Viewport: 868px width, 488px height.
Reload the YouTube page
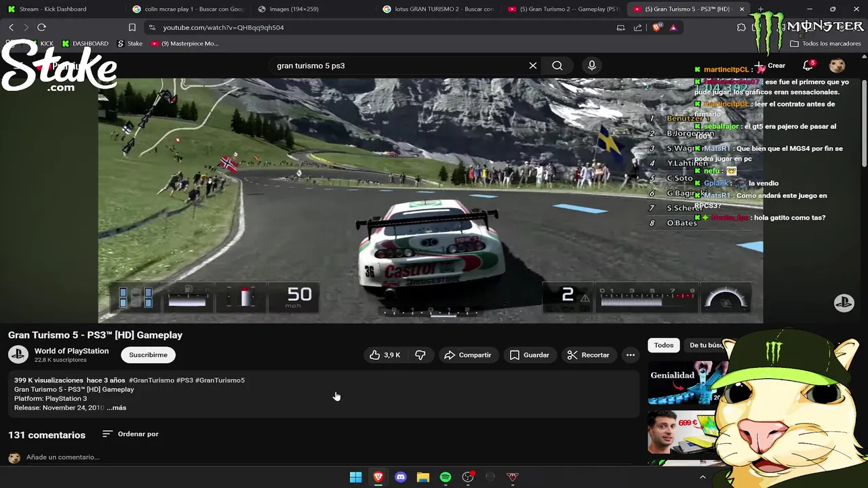pyautogui.click(x=41, y=27)
